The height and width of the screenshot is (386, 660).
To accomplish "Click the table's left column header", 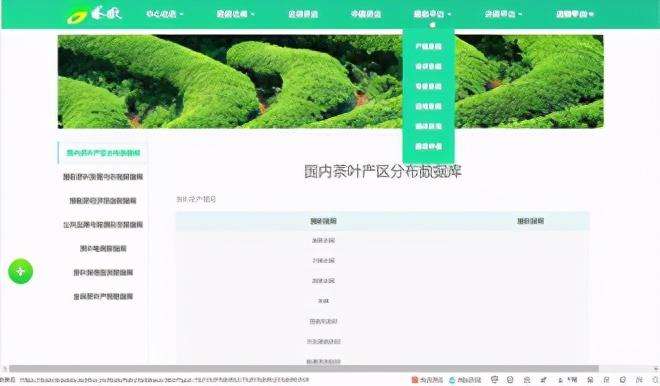I will click(323, 221).
